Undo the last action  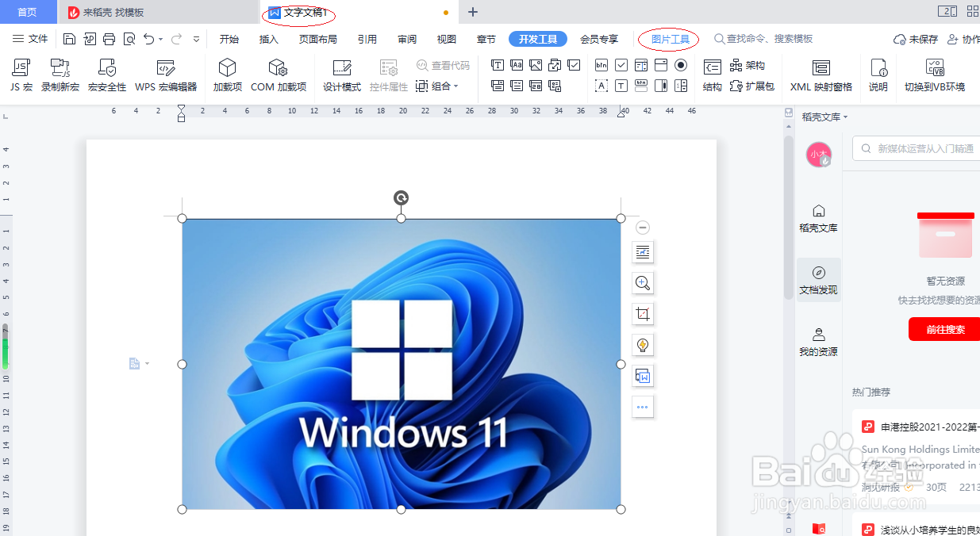(x=148, y=39)
